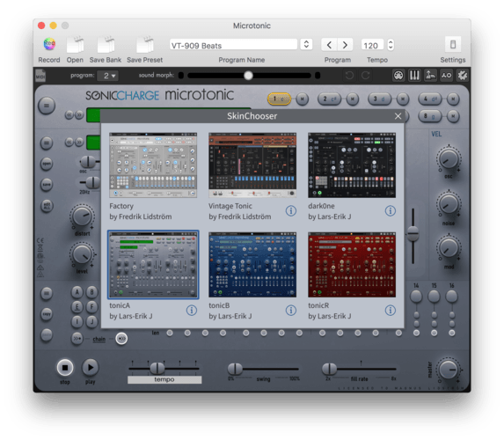Select the tonicA skin thumbnail

point(153,264)
